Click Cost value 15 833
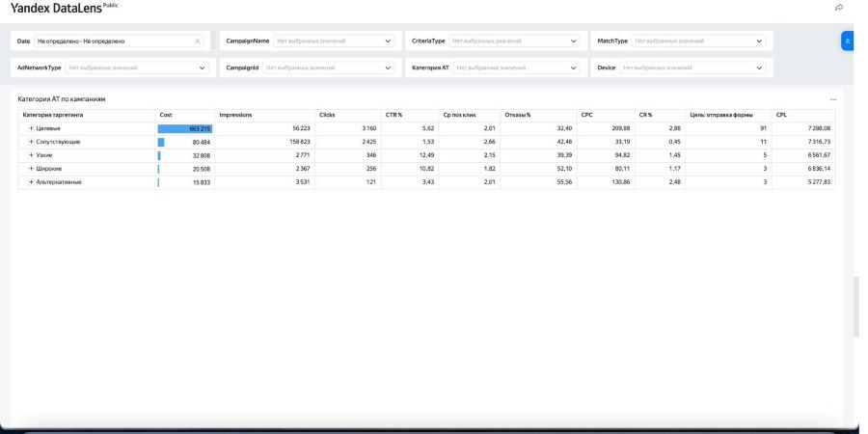This screenshot has height=434, width=868. [202, 182]
